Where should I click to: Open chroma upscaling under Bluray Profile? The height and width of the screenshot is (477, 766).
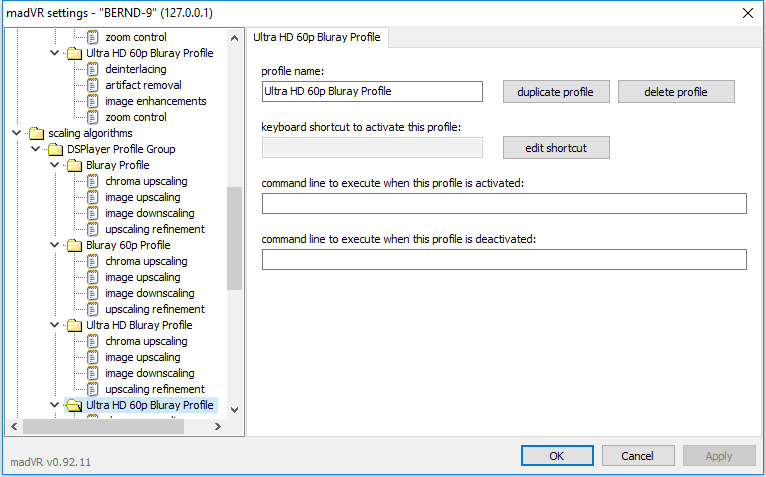coord(146,181)
